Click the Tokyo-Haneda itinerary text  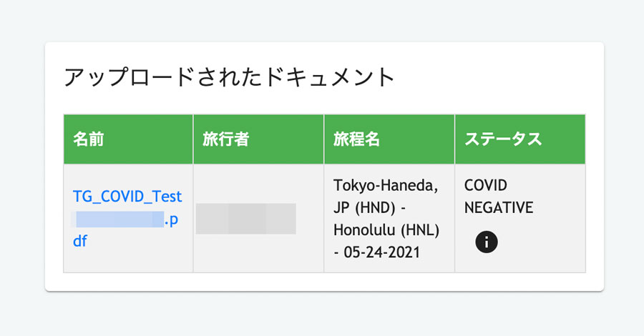[x=386, y=185]
